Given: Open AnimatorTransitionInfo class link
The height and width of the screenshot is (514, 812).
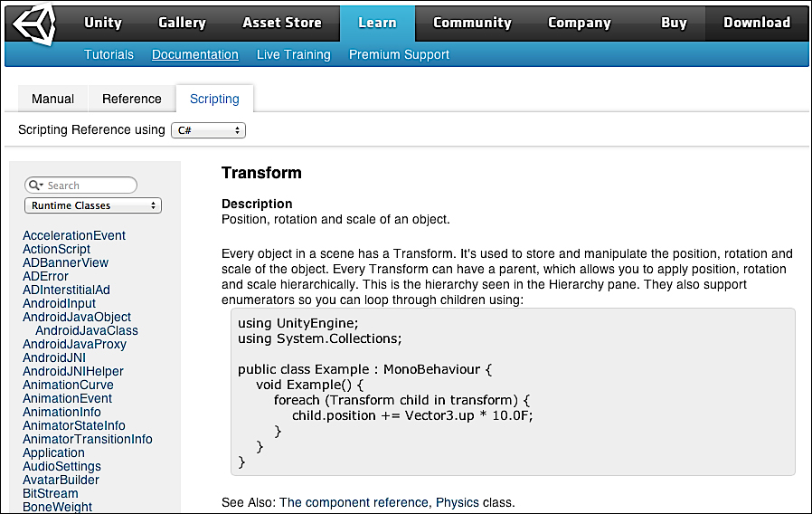Looking at the screenshot, I should (88, 439).
